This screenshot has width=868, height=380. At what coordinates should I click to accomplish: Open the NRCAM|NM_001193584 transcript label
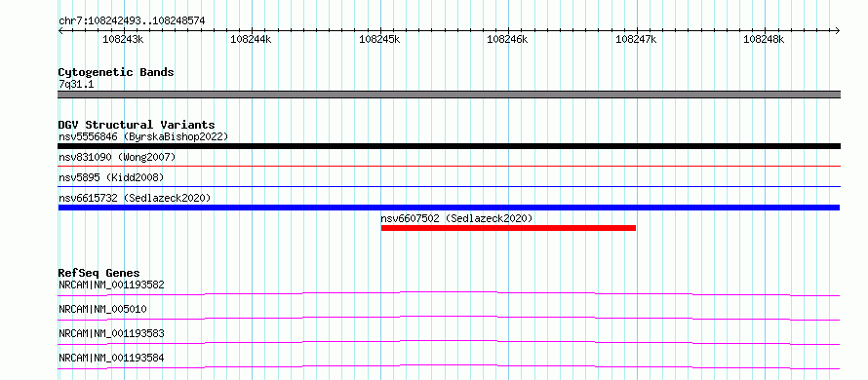(111, 358)
